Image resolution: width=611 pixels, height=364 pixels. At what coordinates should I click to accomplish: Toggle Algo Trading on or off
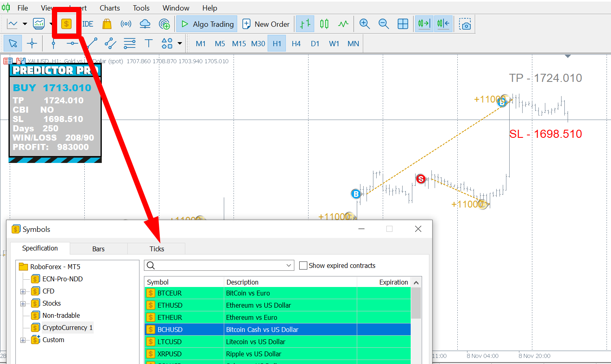pyautogui.click(x=207, y=24)
